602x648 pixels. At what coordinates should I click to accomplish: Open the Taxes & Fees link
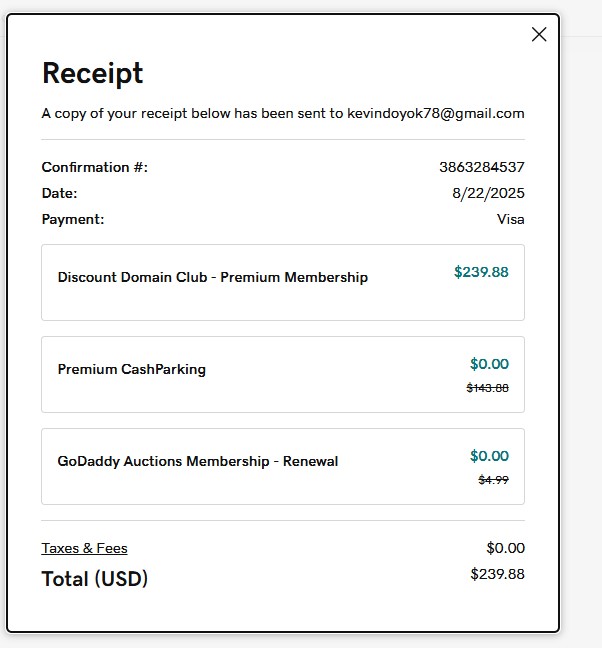84,548
